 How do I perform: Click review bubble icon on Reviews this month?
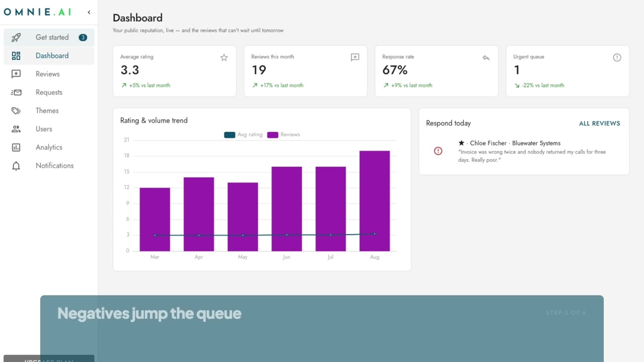(x=355, y=57)
